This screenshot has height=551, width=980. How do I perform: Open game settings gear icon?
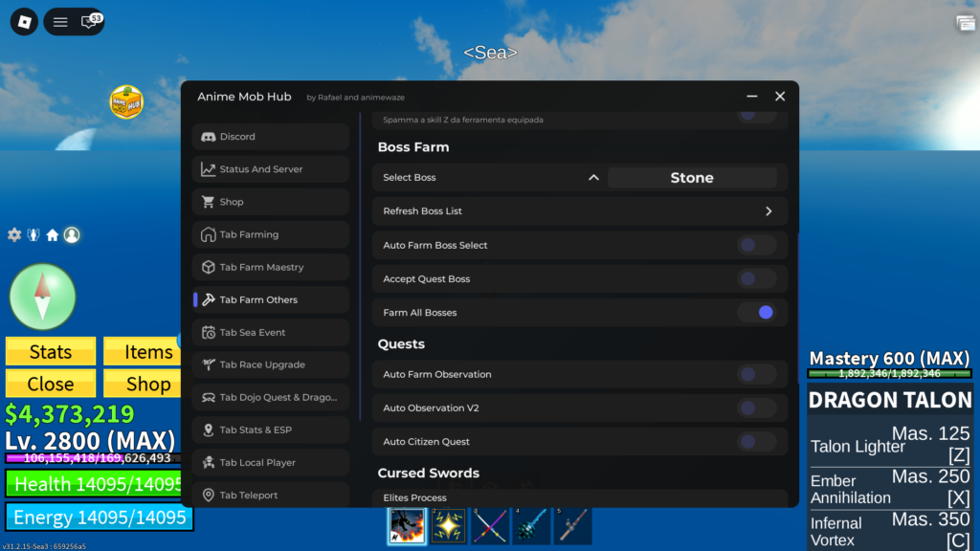click(14, 235)
